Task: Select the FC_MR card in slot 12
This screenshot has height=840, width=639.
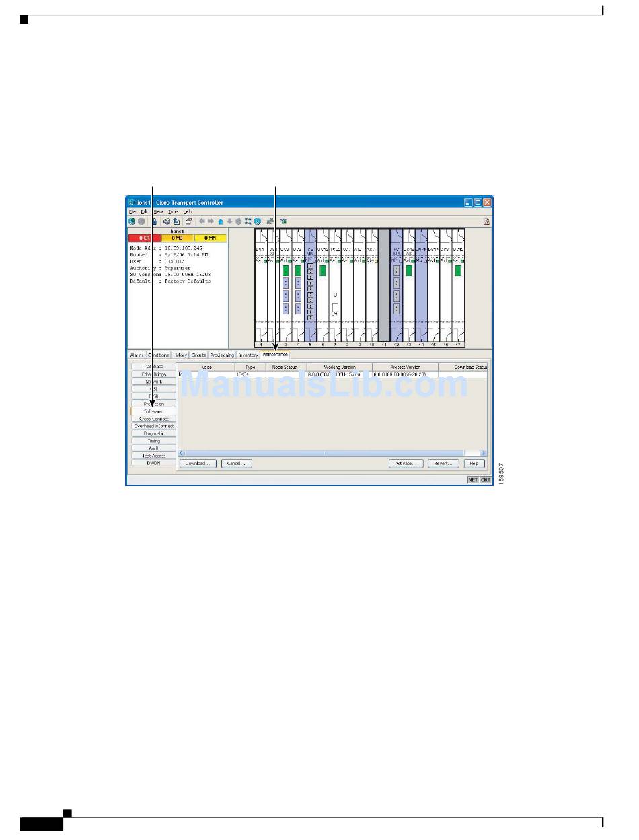Action: pos(396,285)
